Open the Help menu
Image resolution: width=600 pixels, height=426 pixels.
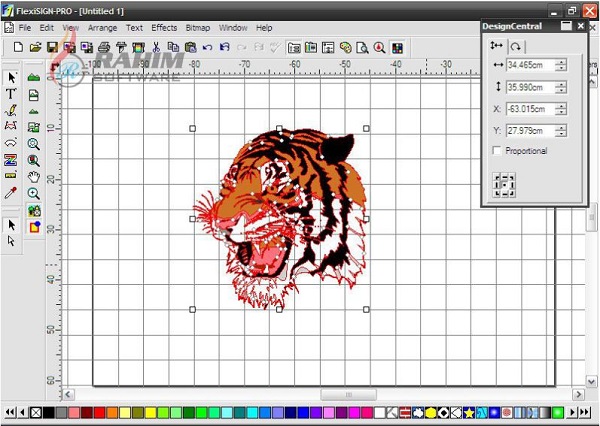(264, 28)
